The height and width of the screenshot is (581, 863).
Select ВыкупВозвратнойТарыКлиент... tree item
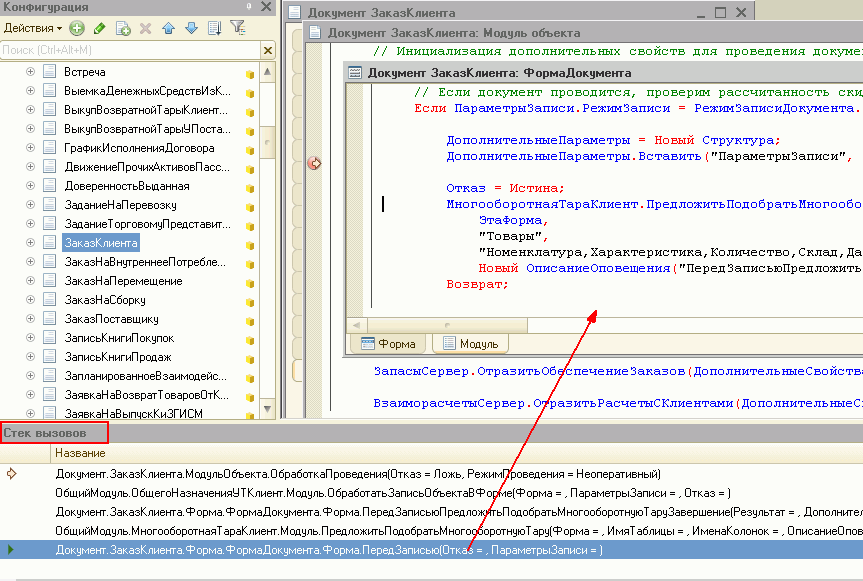click(146, 110)
